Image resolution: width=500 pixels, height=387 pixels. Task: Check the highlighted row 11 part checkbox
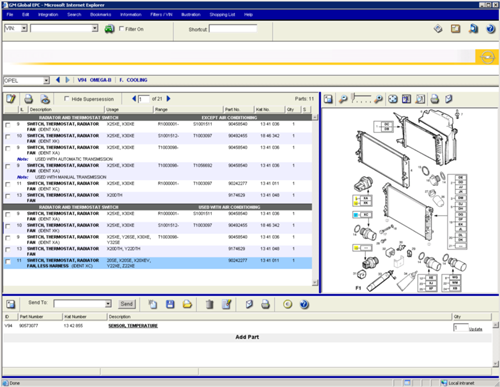pyautogui.click(x=8, y=262)
